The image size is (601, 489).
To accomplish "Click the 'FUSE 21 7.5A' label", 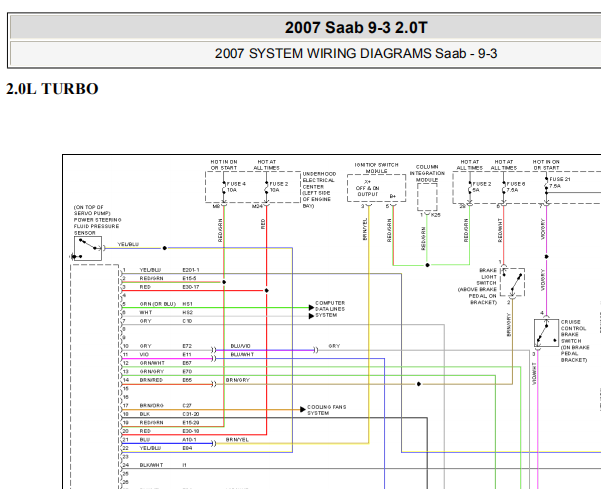I will (x=560, y=182).
